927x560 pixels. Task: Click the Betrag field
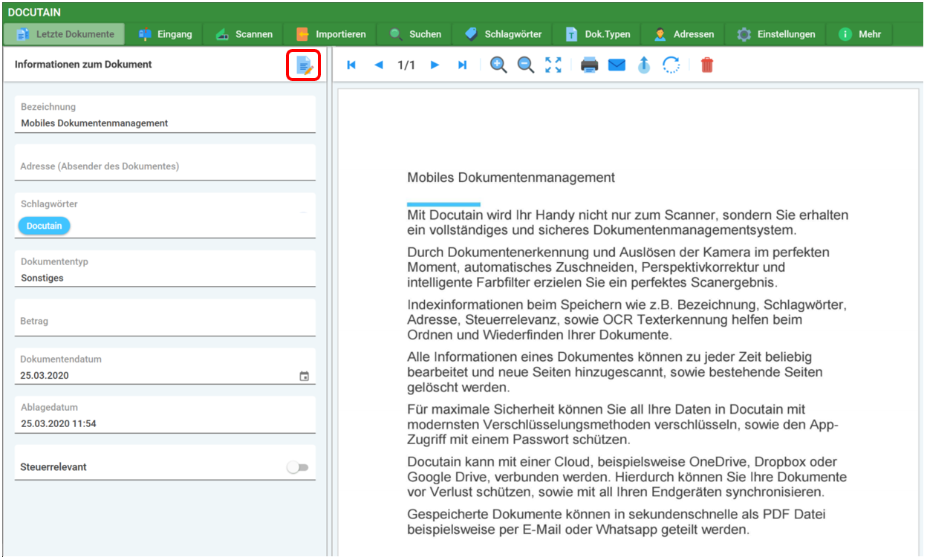pos(165,318)
